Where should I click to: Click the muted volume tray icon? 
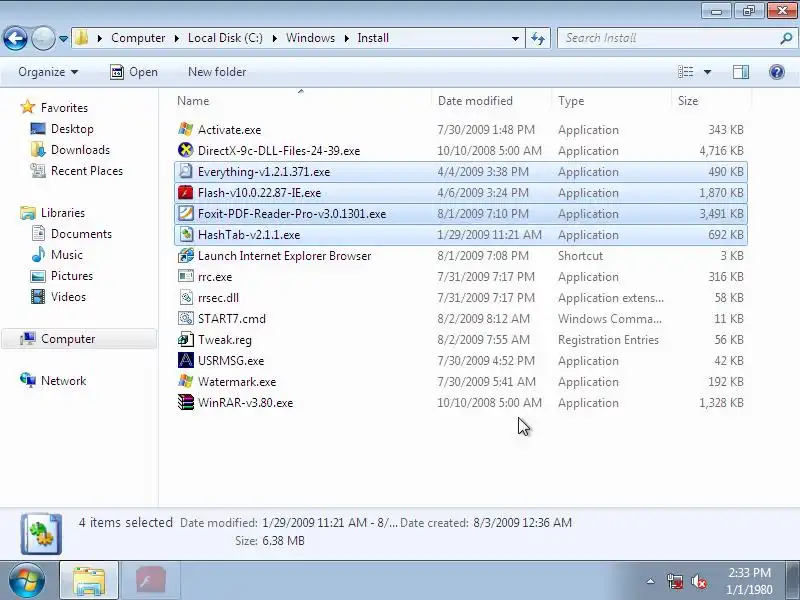(x=698, y=581)
